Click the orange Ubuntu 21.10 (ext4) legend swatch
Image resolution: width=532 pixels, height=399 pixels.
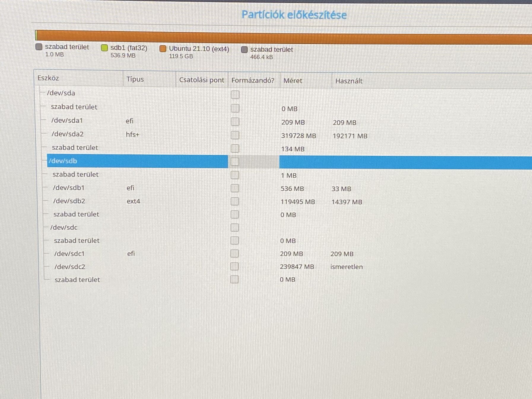click(x=163, y=49)
